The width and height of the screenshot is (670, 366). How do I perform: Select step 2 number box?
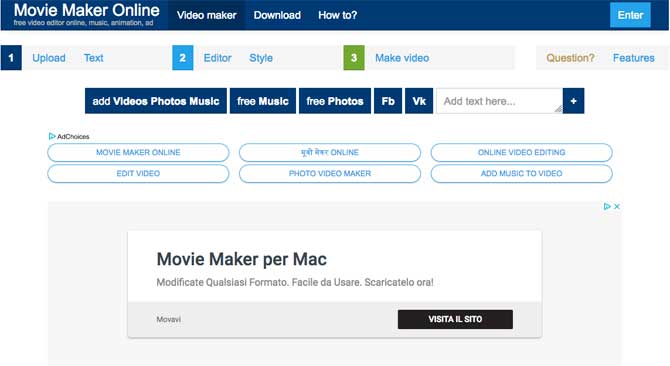[x=182, y=58]
